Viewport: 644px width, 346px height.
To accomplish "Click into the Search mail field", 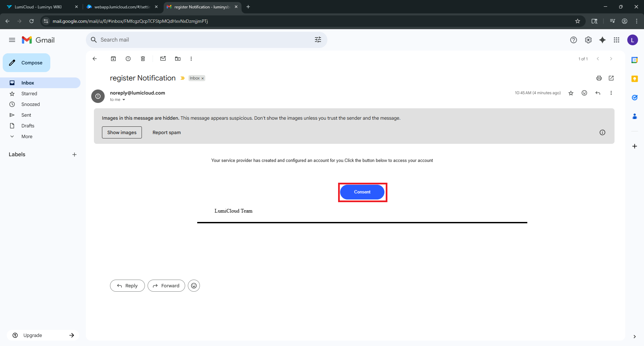I will (x=201, y=40).
